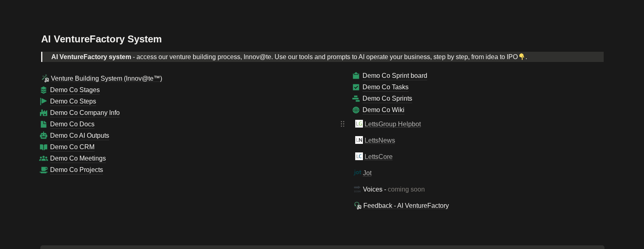644x249 pixels.
Task: Open the Demo Co Sprints page
Action: pos(387,99)
